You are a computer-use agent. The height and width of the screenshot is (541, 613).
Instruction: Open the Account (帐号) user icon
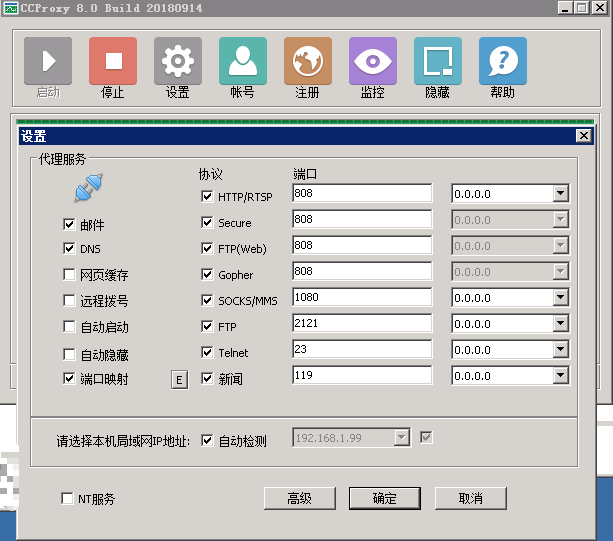(243, 61)
